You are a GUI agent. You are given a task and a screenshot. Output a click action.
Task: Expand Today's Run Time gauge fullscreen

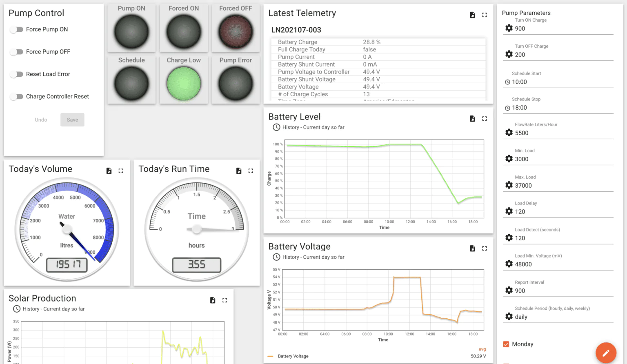(251, 171)
